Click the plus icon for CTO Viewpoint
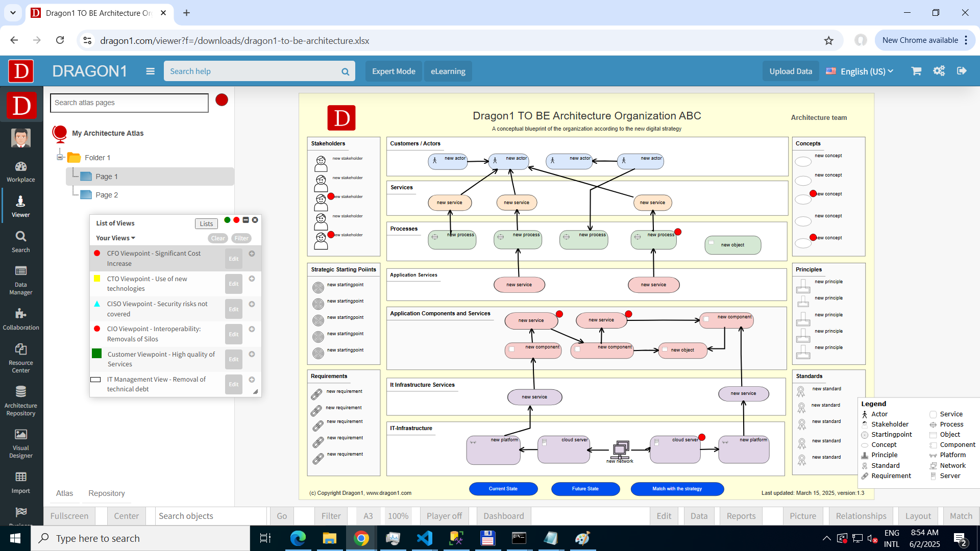 pos(252,279)
